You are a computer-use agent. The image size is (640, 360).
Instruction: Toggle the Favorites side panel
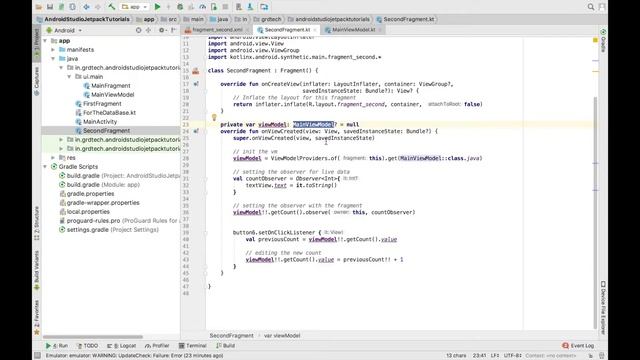click(37, 318)
